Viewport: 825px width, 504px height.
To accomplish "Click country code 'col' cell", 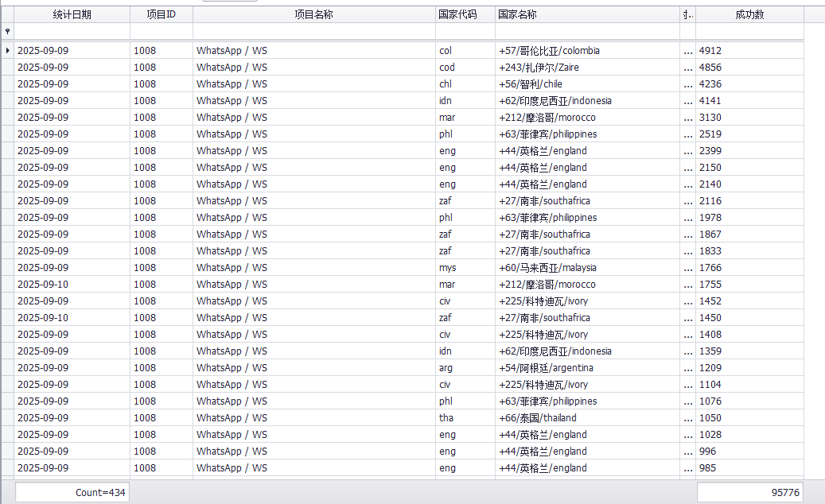I will 465,51.
